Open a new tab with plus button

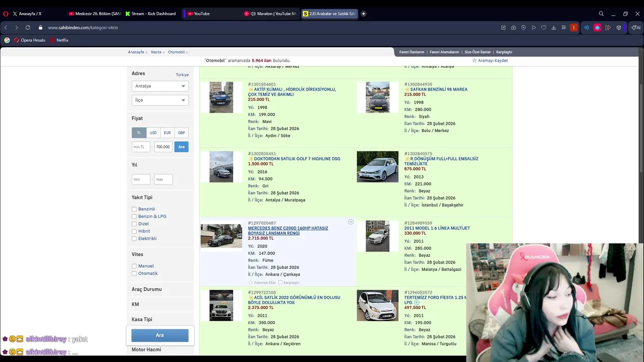(363, 14)
